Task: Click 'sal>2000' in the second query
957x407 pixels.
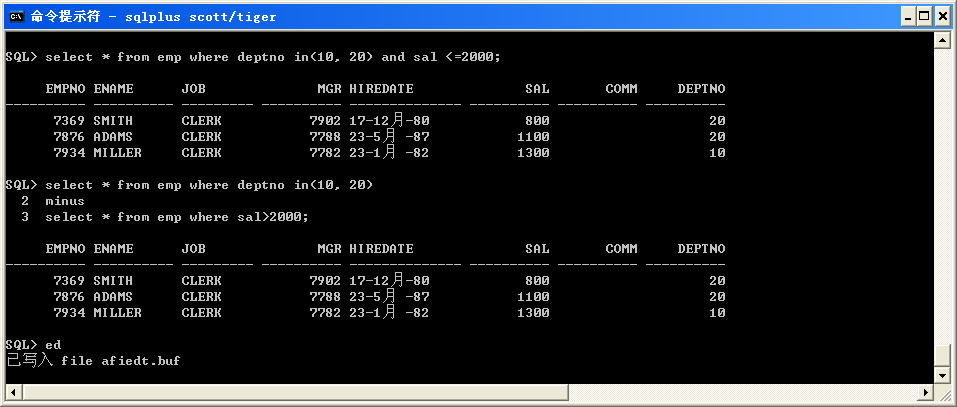Action: pyautogui.click(x=277, y=217)
